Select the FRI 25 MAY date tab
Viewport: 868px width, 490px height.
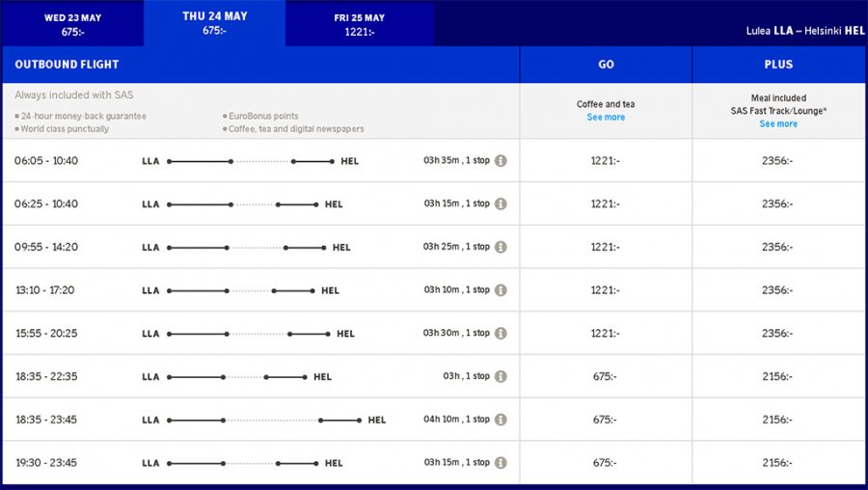click(x=359, y=24)
